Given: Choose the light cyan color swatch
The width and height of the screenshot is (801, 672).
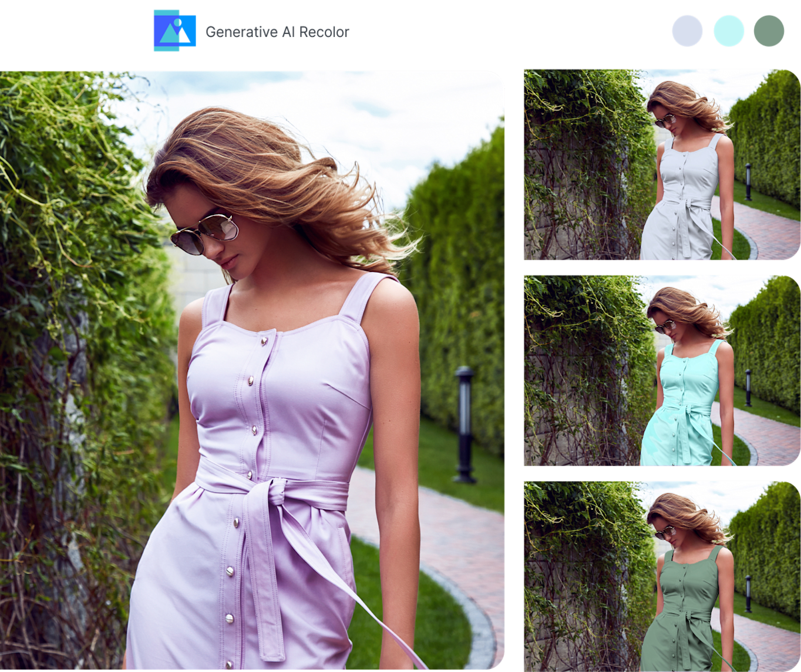Looking at the screenshot, I should [x=729, y=31].
